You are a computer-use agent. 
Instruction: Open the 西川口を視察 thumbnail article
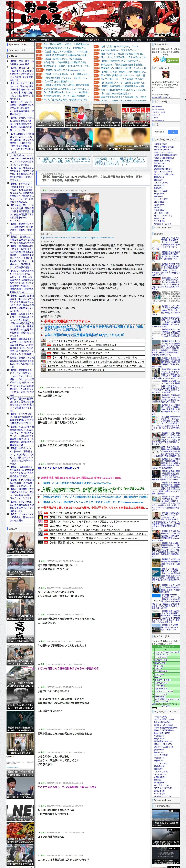(136, 116)
